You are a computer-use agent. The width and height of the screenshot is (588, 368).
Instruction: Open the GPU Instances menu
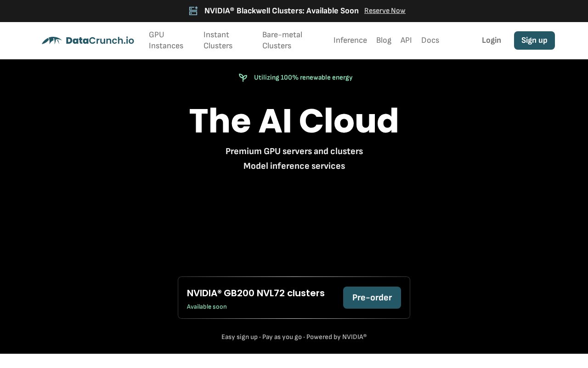166,40
